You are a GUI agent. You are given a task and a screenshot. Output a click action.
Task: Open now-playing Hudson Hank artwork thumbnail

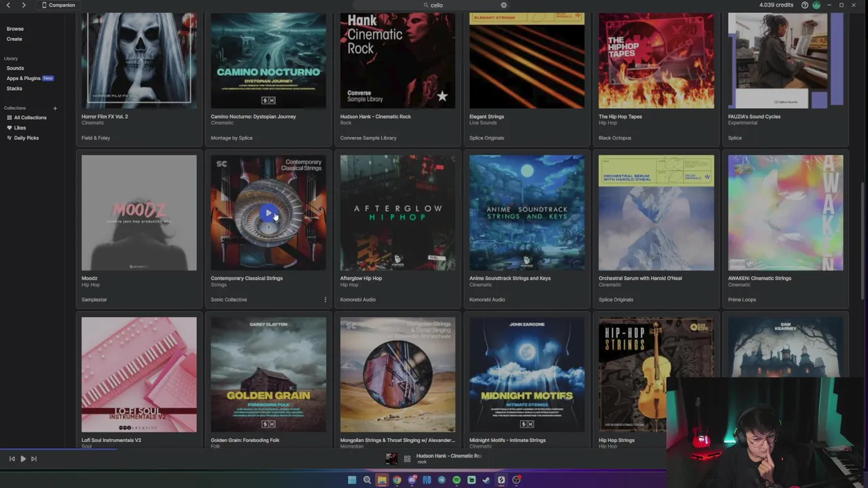tap(391, 459)
